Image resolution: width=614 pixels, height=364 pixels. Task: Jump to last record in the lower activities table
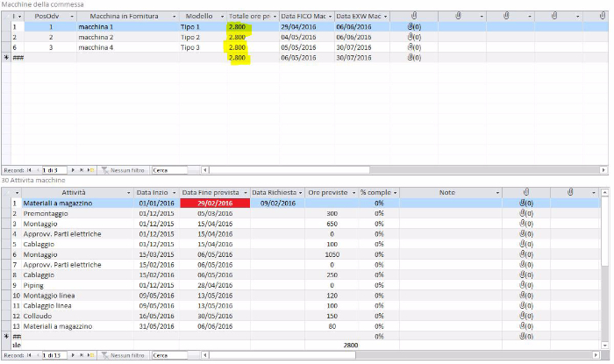82,355
